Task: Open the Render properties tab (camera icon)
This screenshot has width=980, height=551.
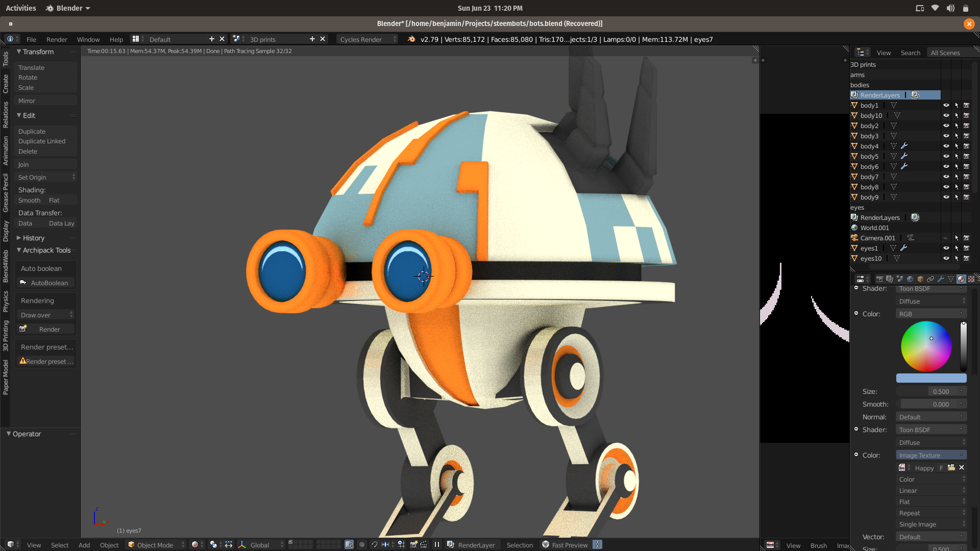Action: [x=879, y=279]
